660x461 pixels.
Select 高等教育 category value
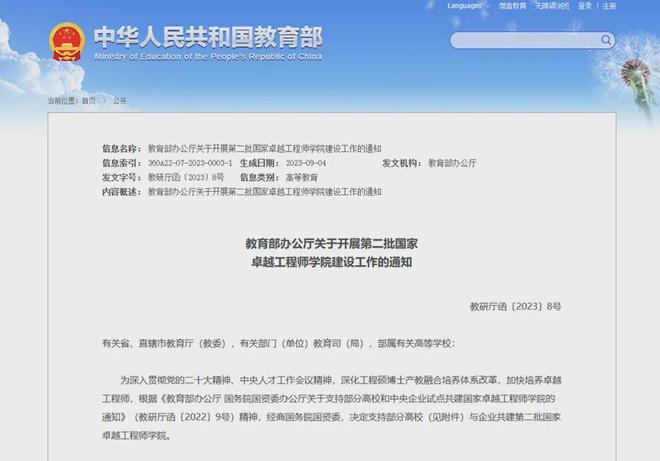(x=301, y=178)
